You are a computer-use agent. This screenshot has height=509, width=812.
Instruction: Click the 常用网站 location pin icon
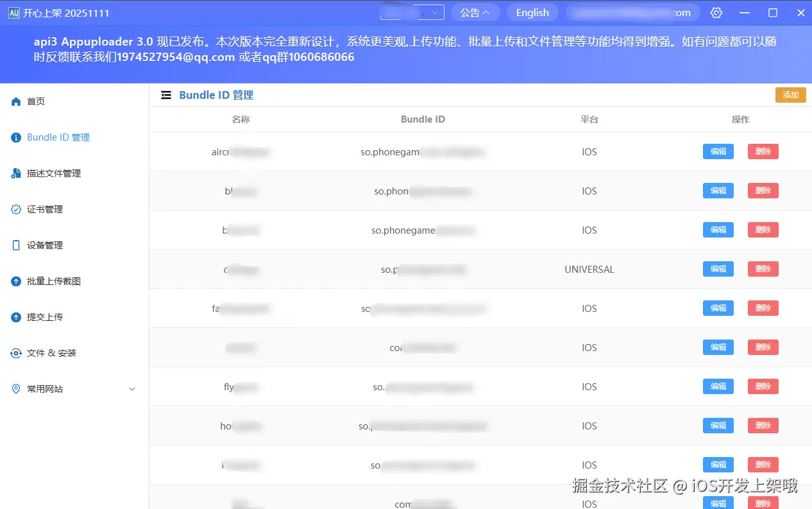tap(15, 388)
